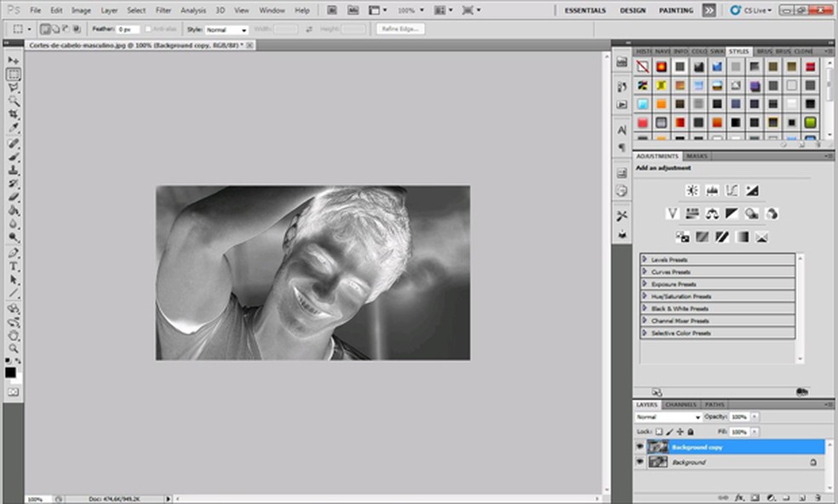This screenshot has width=838, height=504.
Task: Click the Brightness/Contrast adjustment icon
Action: [692, 191]
